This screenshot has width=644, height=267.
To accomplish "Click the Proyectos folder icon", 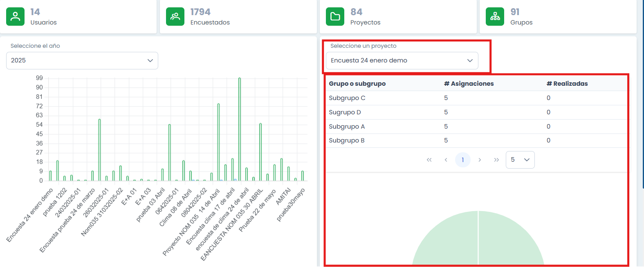I will pos(335,16).
